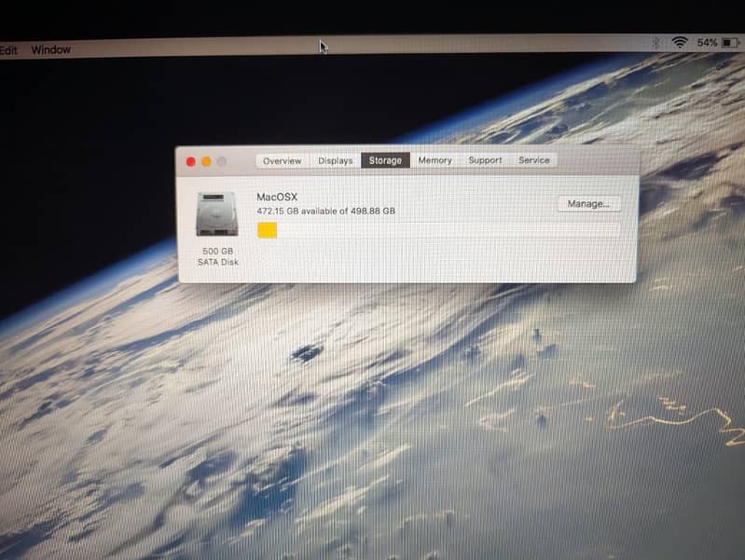Click the MacOSX hard disk icon
The image size is (745, 560).
tap(217, 214)
